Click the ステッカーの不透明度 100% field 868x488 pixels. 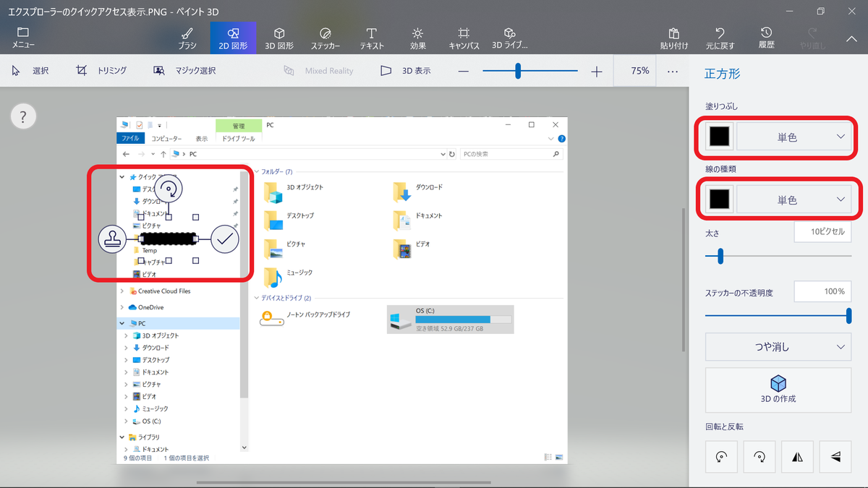point(822,291)
